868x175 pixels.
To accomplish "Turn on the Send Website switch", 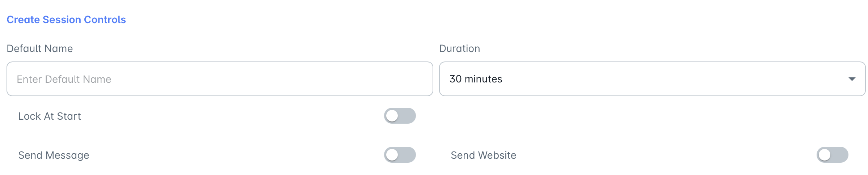I will point(832,155).
